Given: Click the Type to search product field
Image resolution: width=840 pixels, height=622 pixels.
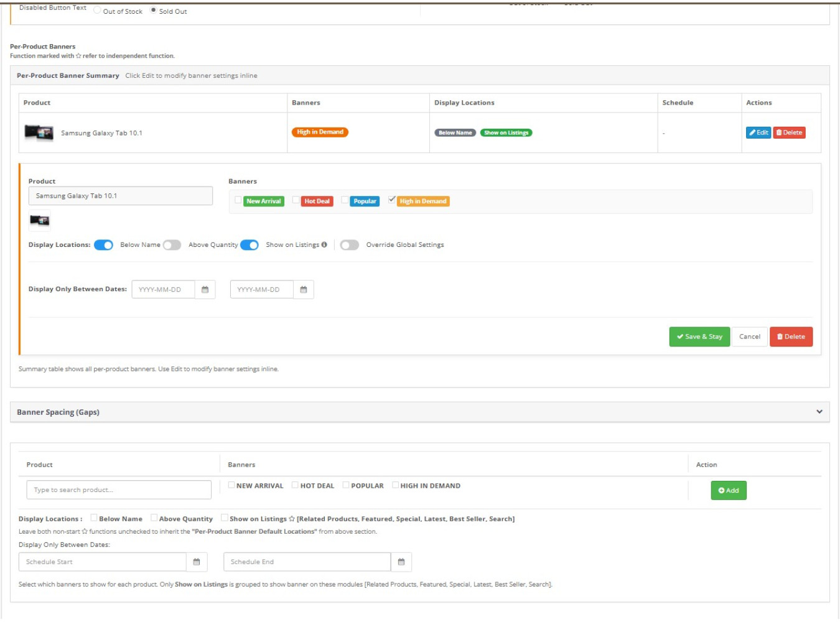Looking at the screenshot, I should [x=119, y=490].
